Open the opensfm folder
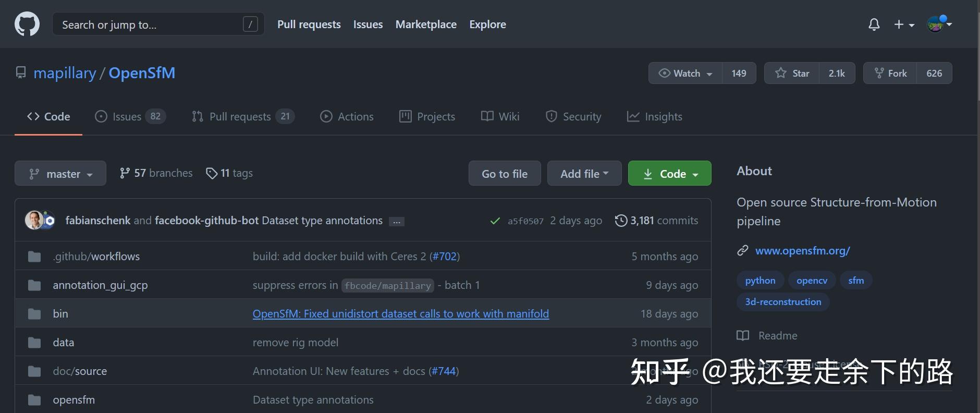This screenshot has width=980, height=413. [74, 400]
